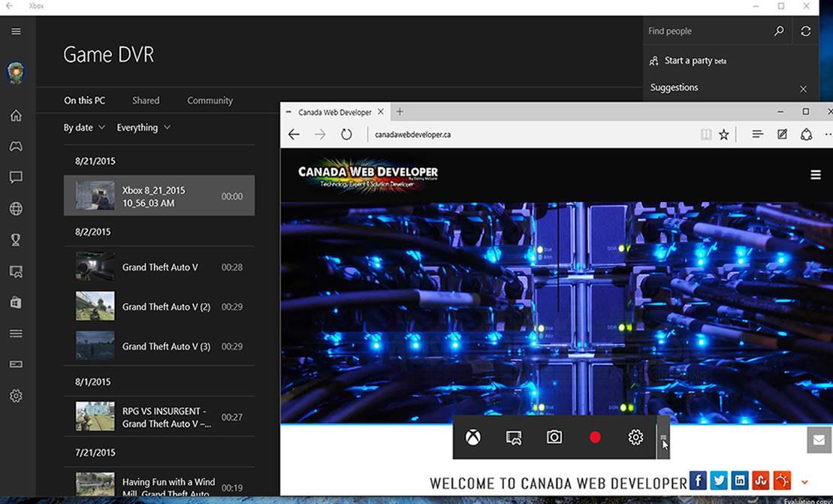
Task: Close the Canada Web Developer tab
Action: coord(380,111)
